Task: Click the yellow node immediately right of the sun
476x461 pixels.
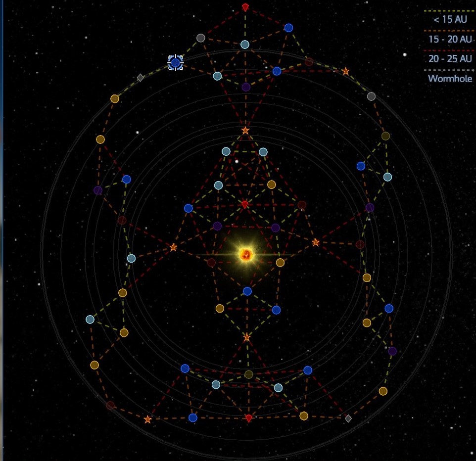Action: tap(280, 262)
